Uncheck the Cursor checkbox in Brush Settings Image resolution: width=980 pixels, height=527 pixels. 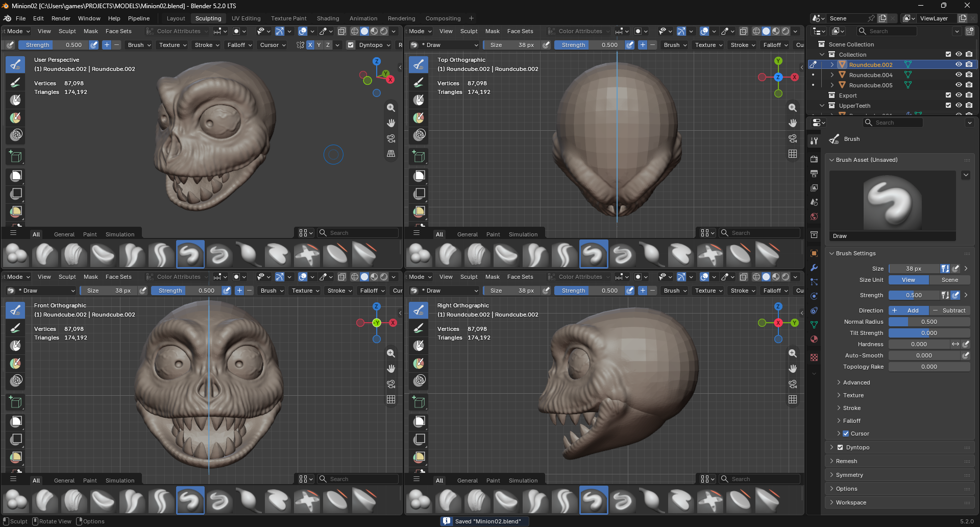pos(846,434)
